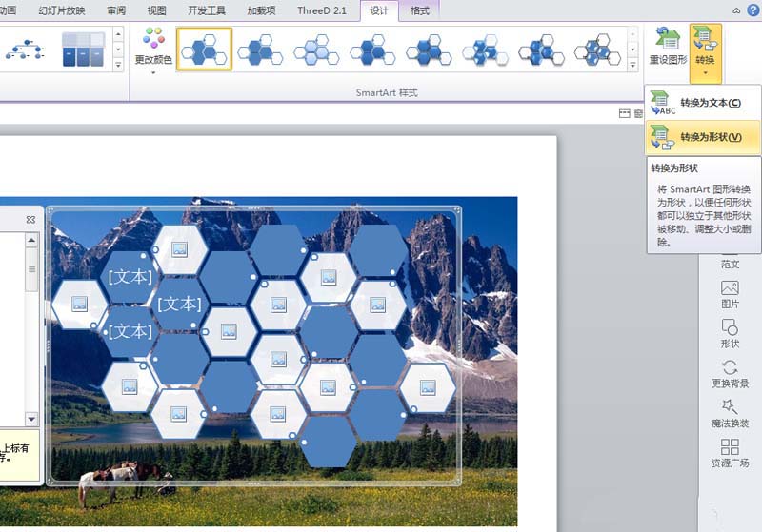Screen dimensions: 762x532
Task: Expand the layouts gallery more arrow
Action: 118,65
